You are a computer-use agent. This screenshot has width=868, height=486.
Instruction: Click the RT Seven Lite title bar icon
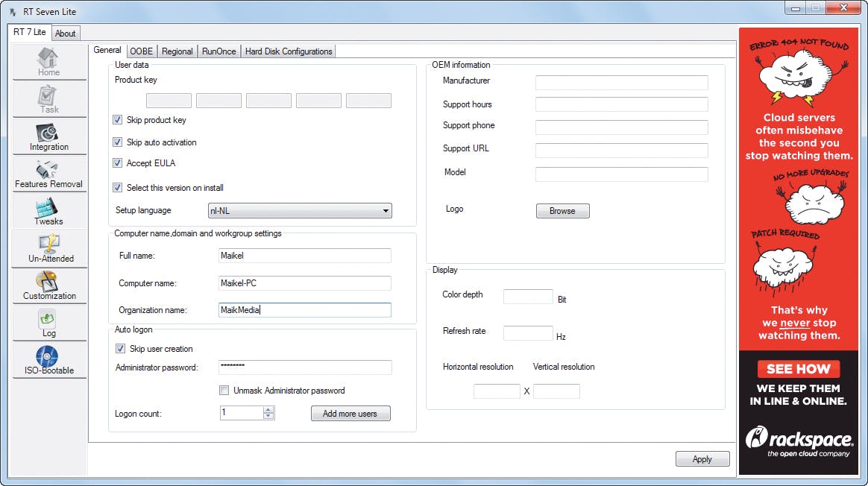click(x=13, y=12)
